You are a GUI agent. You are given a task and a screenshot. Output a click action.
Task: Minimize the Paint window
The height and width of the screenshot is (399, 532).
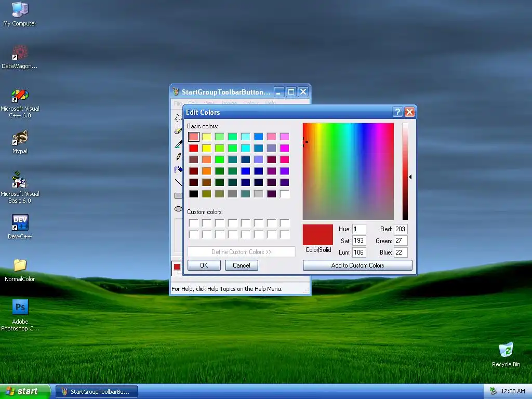[x=279, y=91]
